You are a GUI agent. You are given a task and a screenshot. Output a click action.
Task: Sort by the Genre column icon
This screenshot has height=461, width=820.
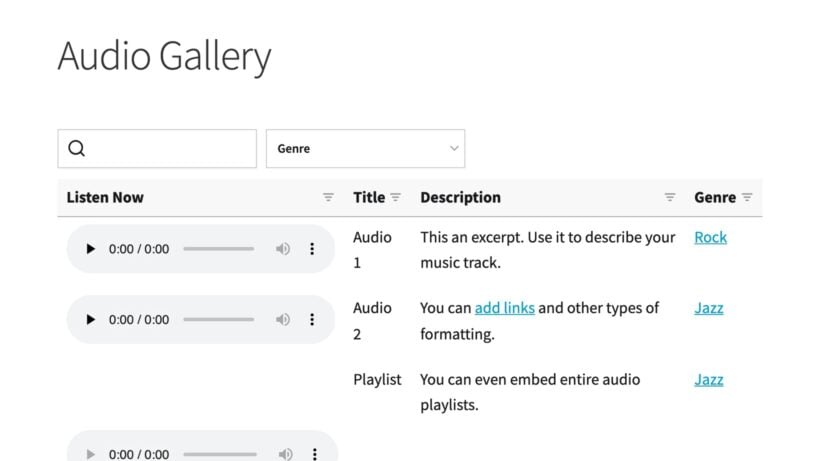point(747,197)
